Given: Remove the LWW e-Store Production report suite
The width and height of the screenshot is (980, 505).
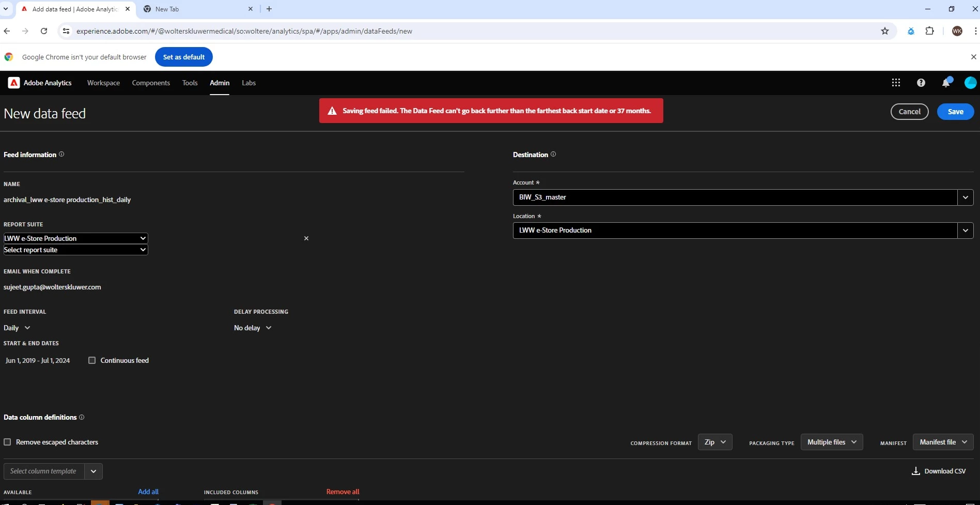Looking at the screenshot, I should click(x=306, y=238).
